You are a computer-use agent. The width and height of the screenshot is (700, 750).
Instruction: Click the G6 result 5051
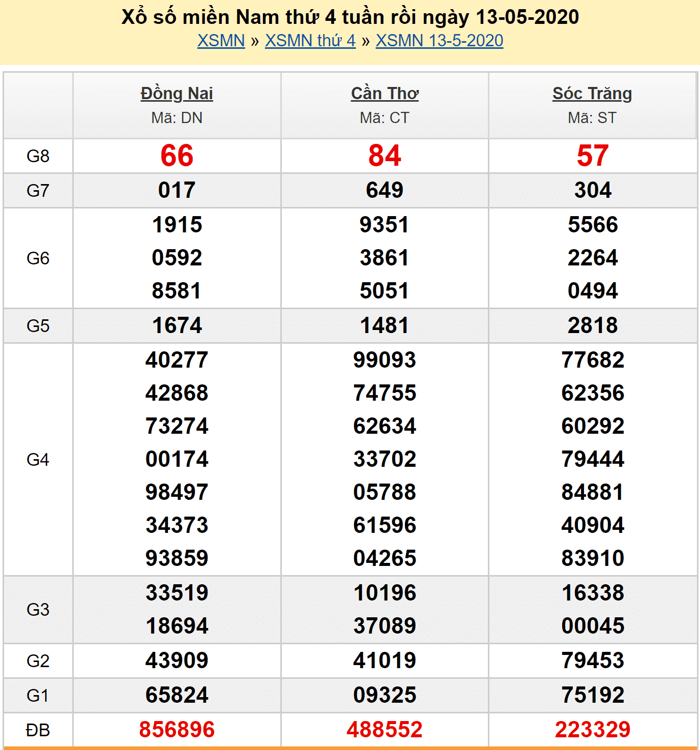point(385,291)
